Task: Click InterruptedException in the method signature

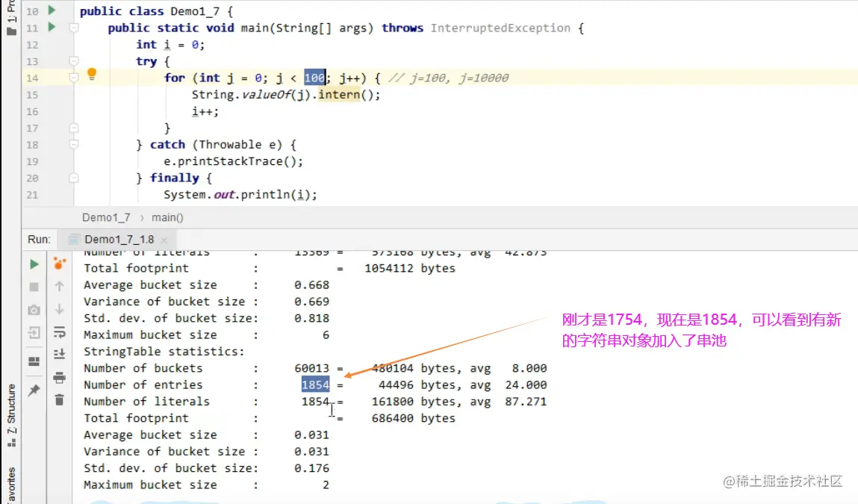Action: point(500,28)
